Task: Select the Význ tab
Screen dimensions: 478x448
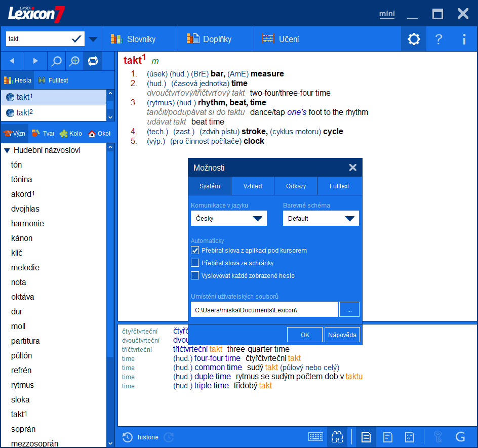Action: [x=15, y=133]
